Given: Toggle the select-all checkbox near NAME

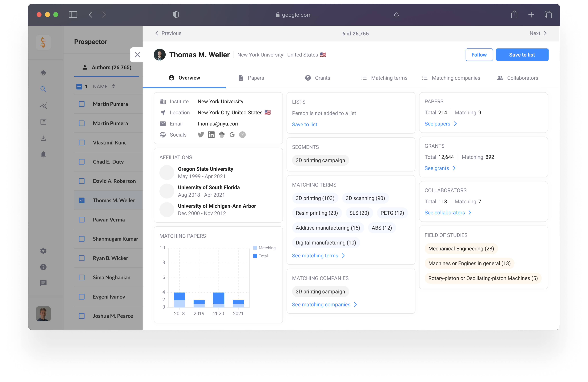Looking at the screenshot, I should coord(79,86).
